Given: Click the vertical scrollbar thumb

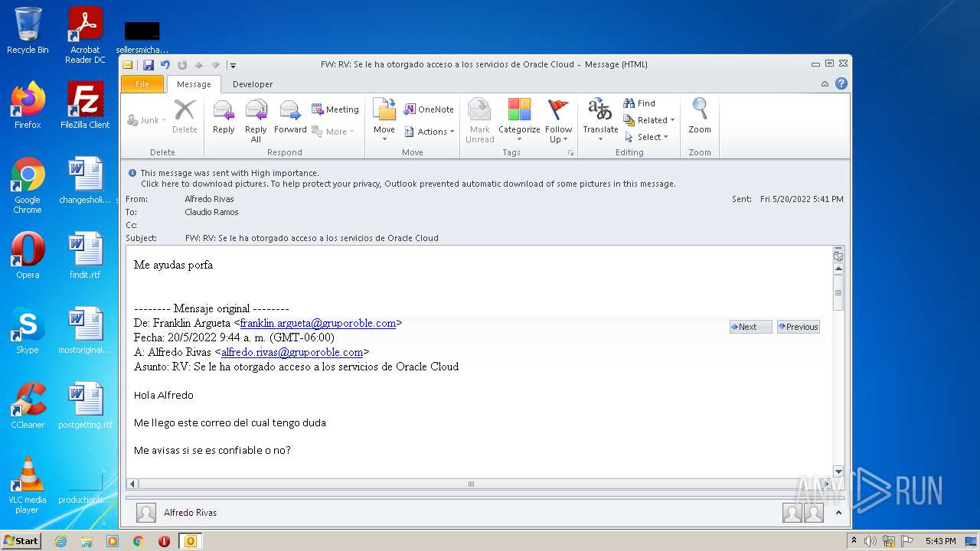Looking at the screenshot, I should [838, 293].
